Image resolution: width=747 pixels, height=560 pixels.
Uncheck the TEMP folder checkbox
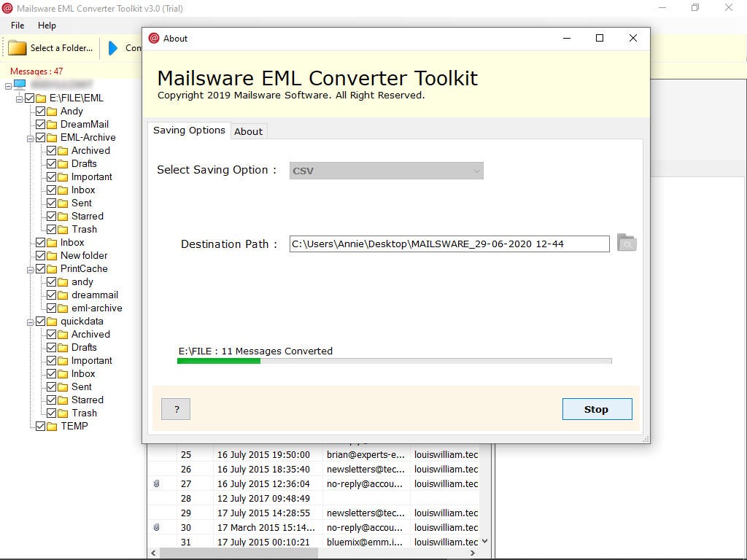pyautogui.click(x=41, y=426)
